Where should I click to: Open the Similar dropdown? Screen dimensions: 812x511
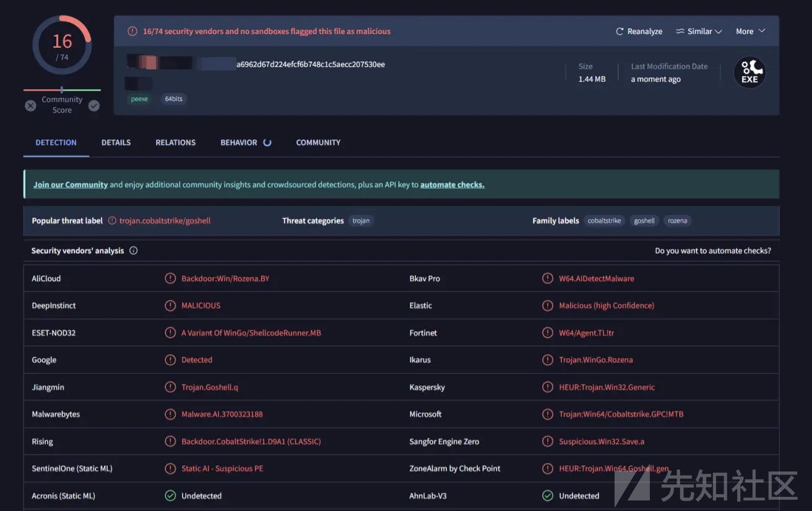click(699, 32)
